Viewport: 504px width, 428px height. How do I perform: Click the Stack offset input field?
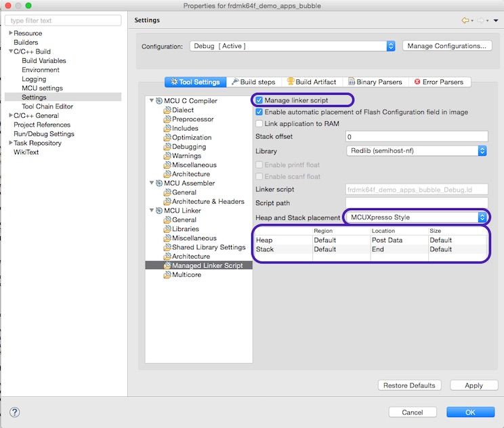click(417, 137)
